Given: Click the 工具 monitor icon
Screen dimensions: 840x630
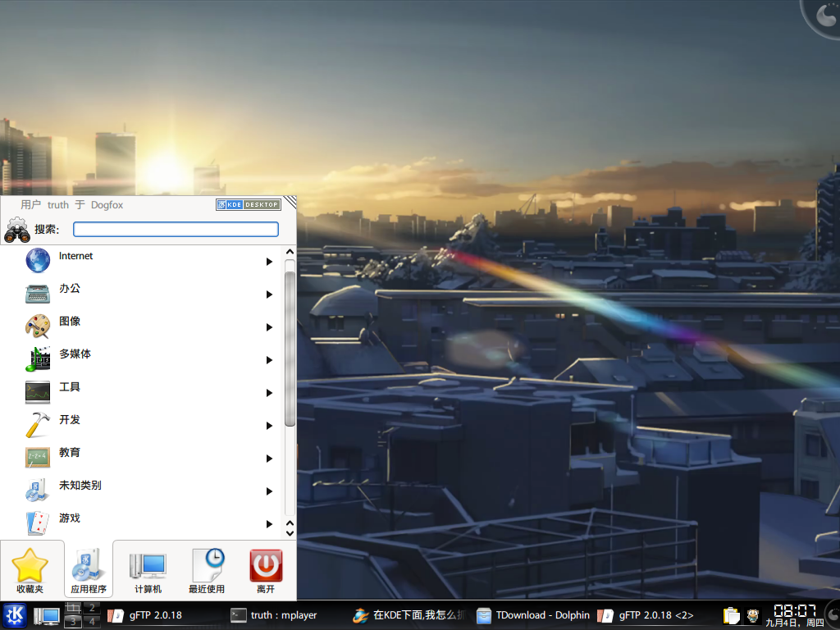Looking at the screenshot, I should pyautogui.click(x=38, y=392).
